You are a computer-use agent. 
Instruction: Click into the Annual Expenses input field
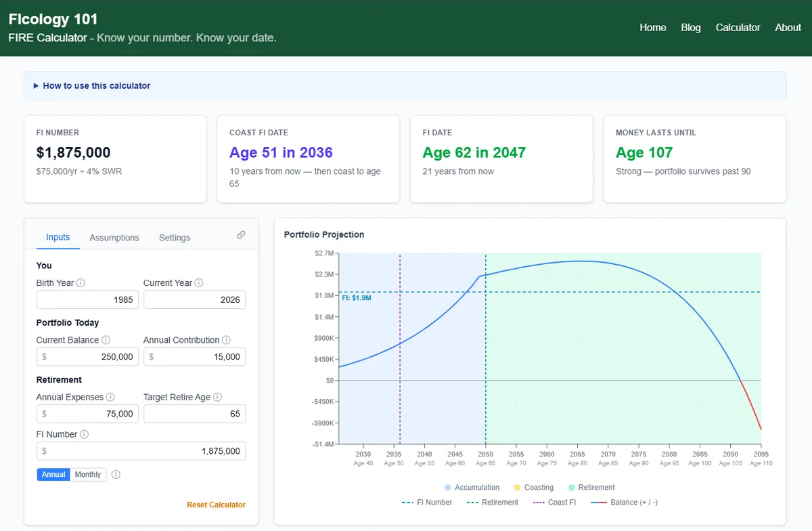(87, 414)
